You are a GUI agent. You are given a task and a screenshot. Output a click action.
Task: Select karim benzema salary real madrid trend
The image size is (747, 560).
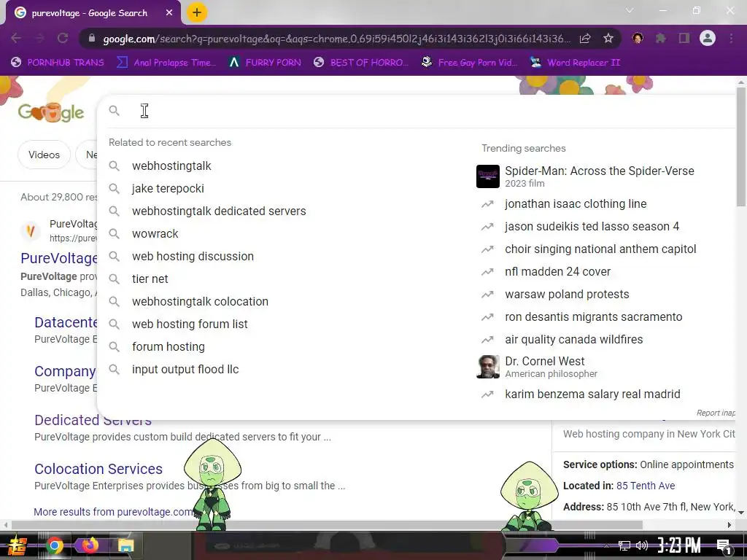coord(592,394)
